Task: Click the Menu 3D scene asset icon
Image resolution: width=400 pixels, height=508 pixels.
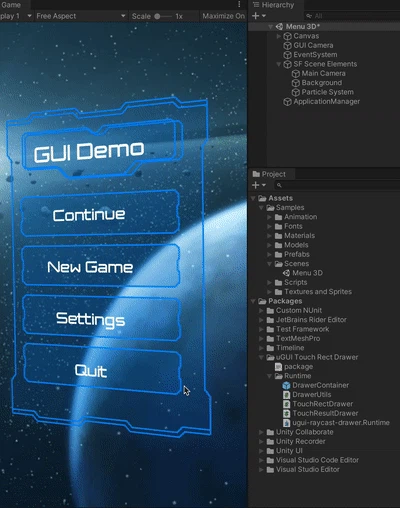Action: pos(286,273)
